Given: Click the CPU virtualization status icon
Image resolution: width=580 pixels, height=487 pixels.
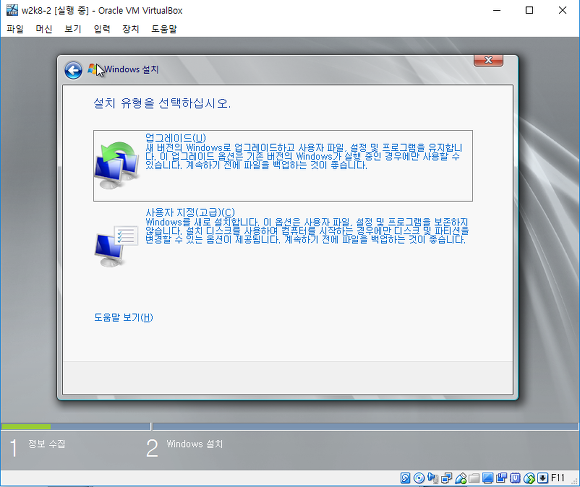Looking at the screenshot, I should [515, 478].
